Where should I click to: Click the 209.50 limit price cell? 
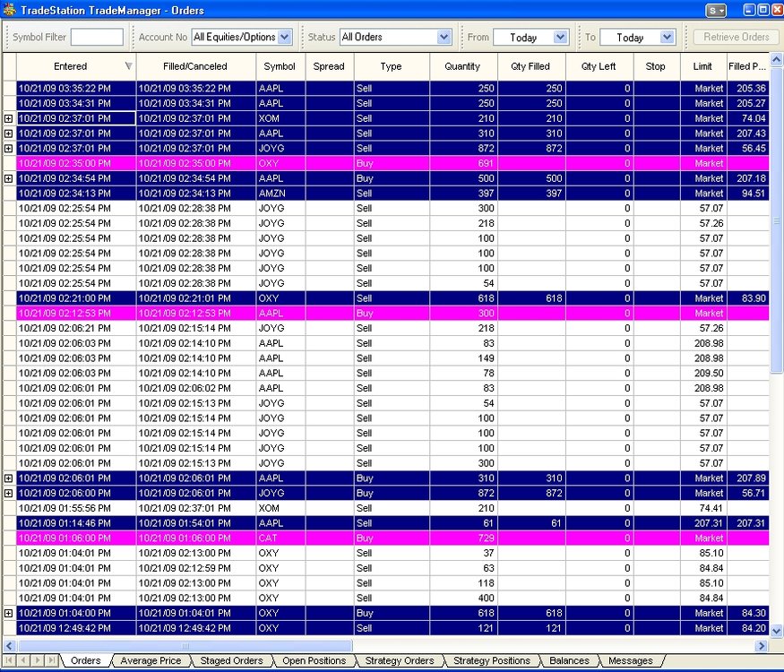(x=703, y=373)
